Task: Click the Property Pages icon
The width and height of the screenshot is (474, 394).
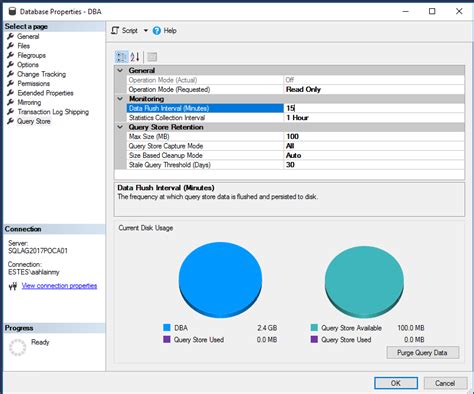Action: point(152,57)
